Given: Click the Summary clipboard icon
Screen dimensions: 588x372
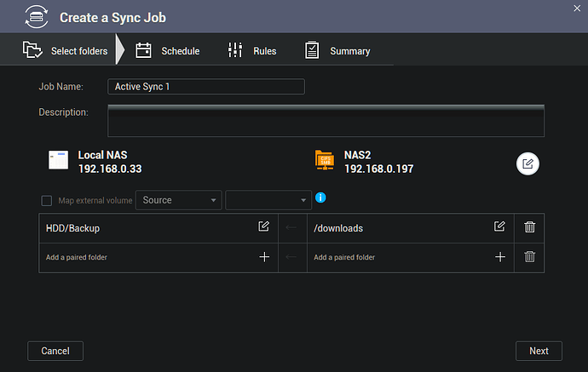Looking at the screenshot, I should (312, 50).
